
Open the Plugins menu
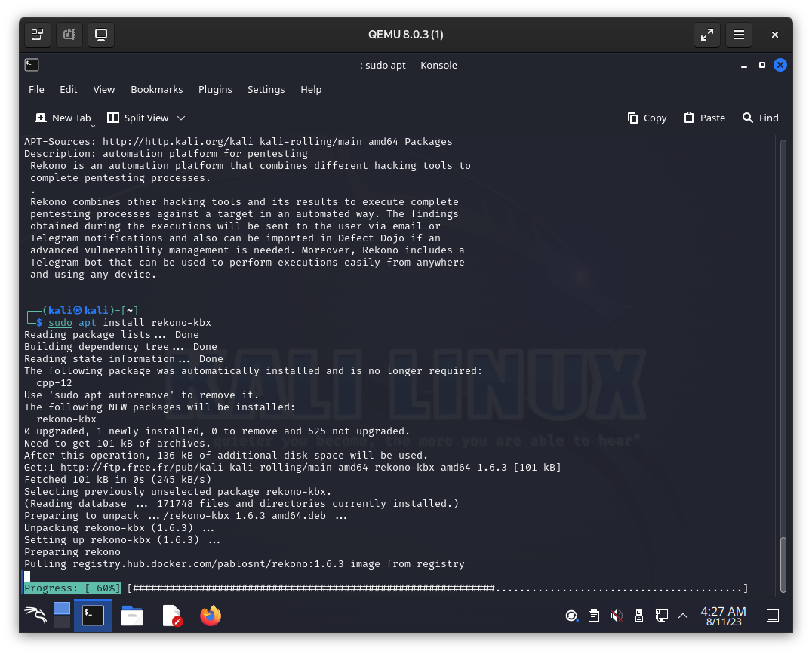[215, 89]
